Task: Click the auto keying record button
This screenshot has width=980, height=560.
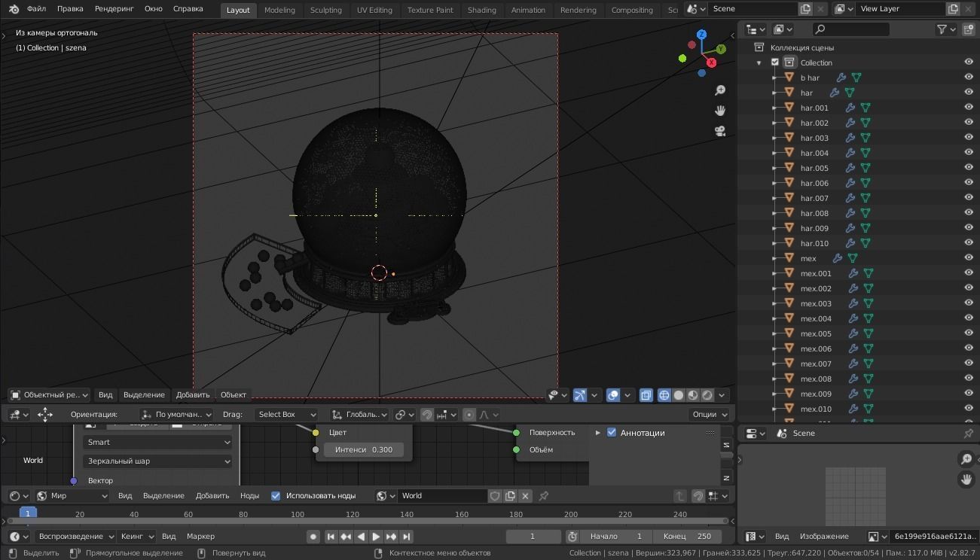Action: pyautogui.click(x=313, y=537)
